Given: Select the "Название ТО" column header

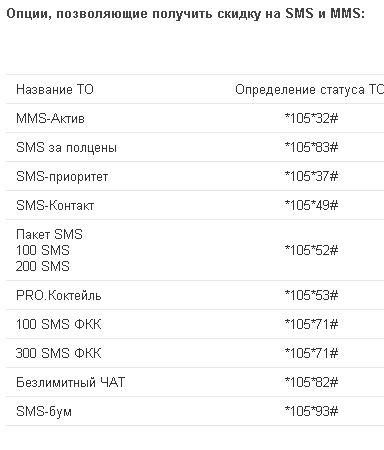Looking at the screenshot, I should click(x=55, y=89).
